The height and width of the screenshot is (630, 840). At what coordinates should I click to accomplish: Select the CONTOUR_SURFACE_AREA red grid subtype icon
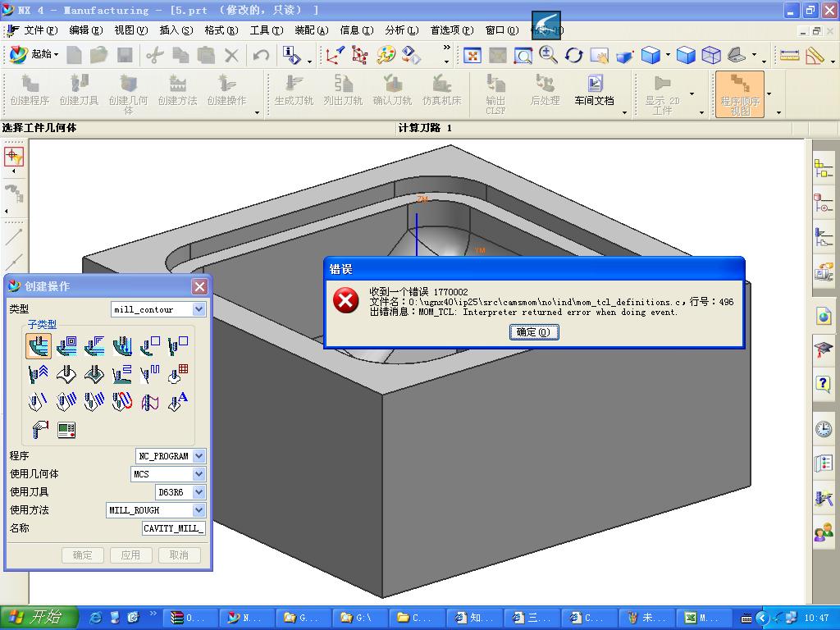coord(178,374)
